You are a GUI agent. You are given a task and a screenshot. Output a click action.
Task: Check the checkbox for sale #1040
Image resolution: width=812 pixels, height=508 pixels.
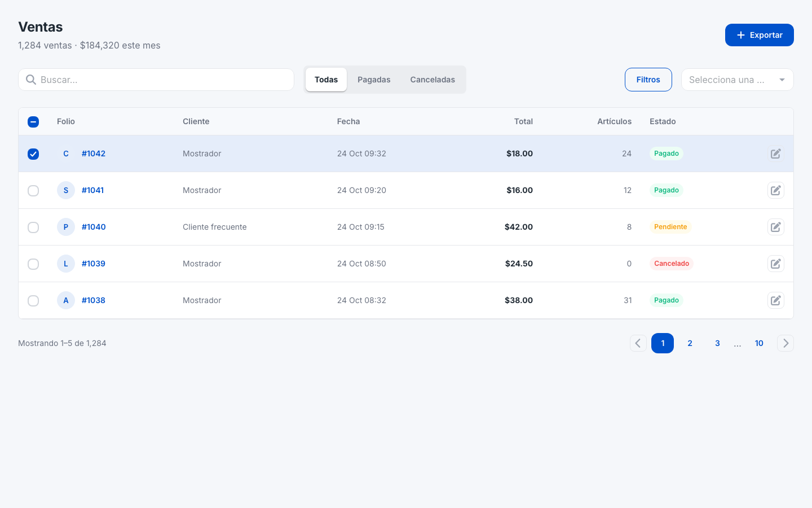[x=33, y=227]
